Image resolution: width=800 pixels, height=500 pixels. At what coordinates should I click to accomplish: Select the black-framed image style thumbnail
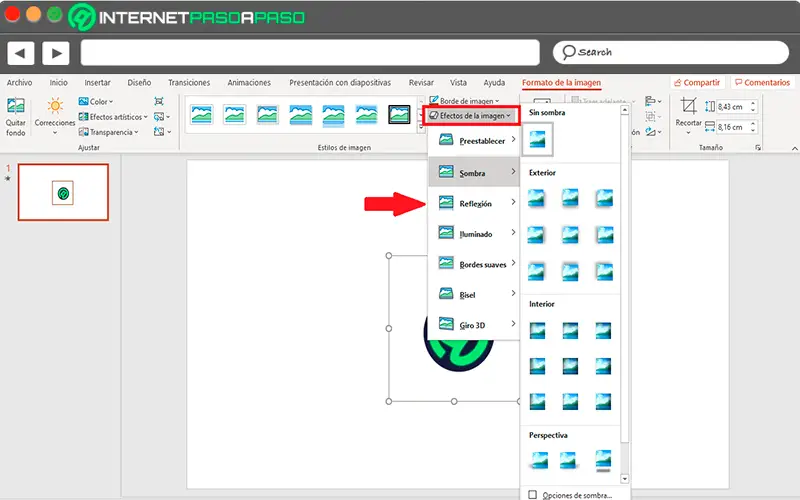(399, 114)
